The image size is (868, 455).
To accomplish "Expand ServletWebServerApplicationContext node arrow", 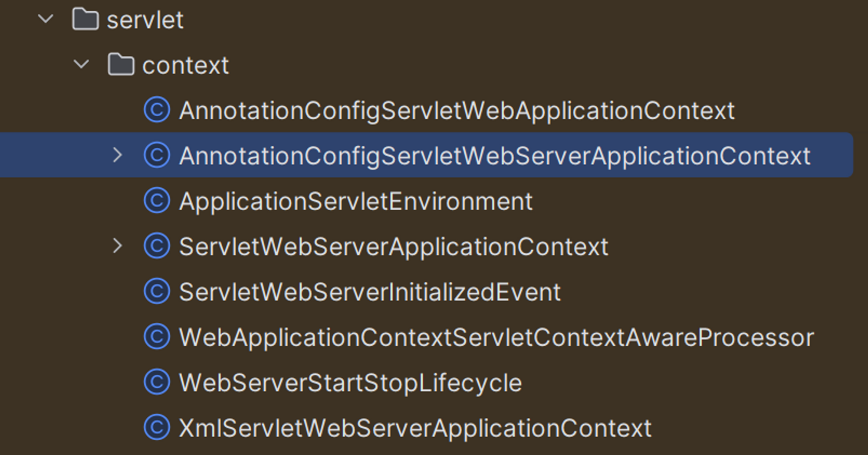I will (x=117, y=246).
